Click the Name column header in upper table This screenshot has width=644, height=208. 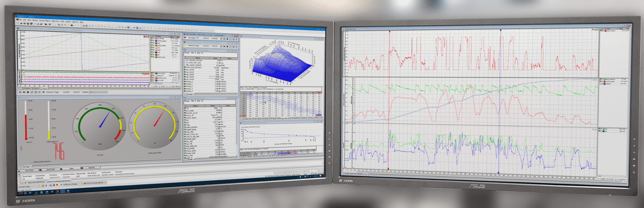tap(197, 58)
